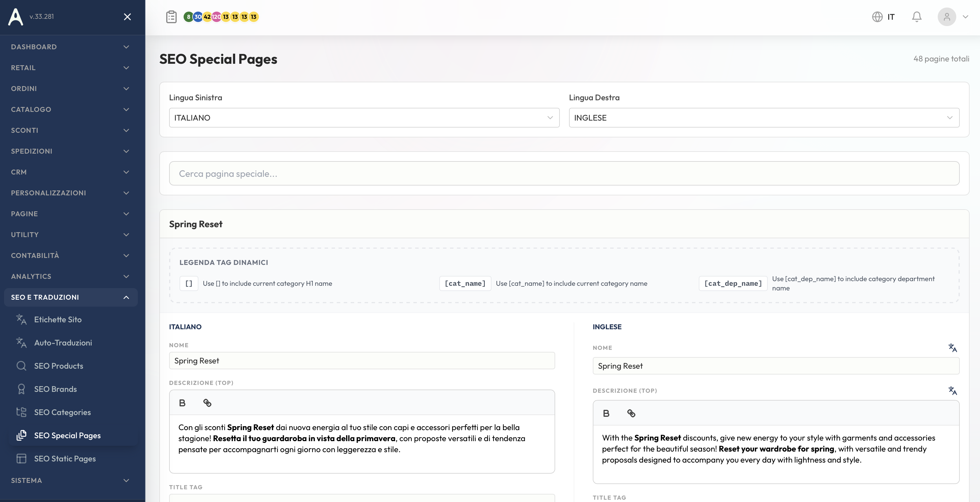Click the yellow badge showing 42
980x502 pixels.
pos(207,17)
